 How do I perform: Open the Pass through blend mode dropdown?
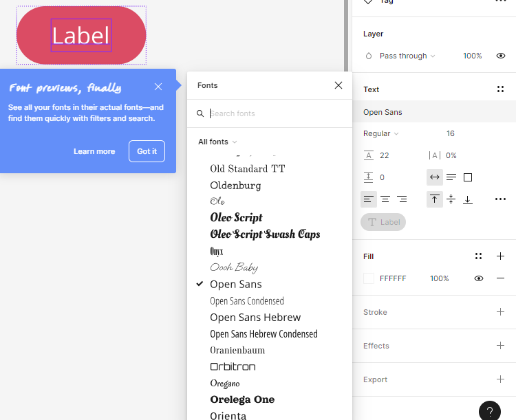(x=407, y=56)
